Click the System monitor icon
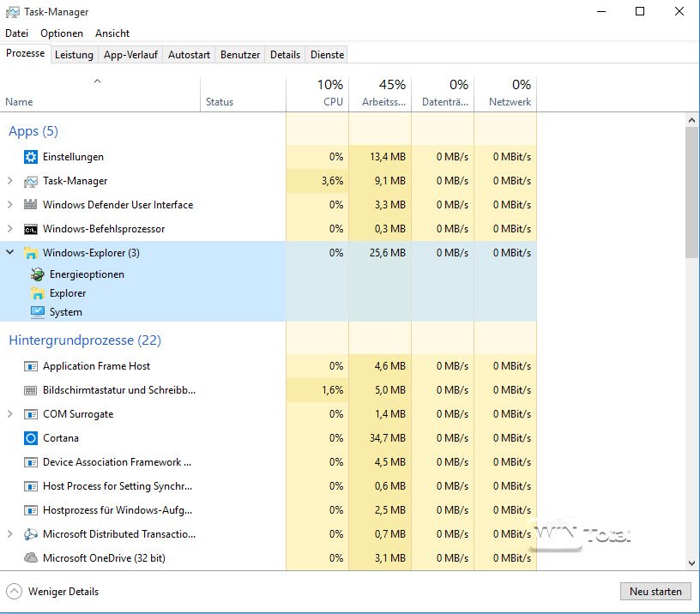This screenshot has width=700, height=614. click(38, 312)
